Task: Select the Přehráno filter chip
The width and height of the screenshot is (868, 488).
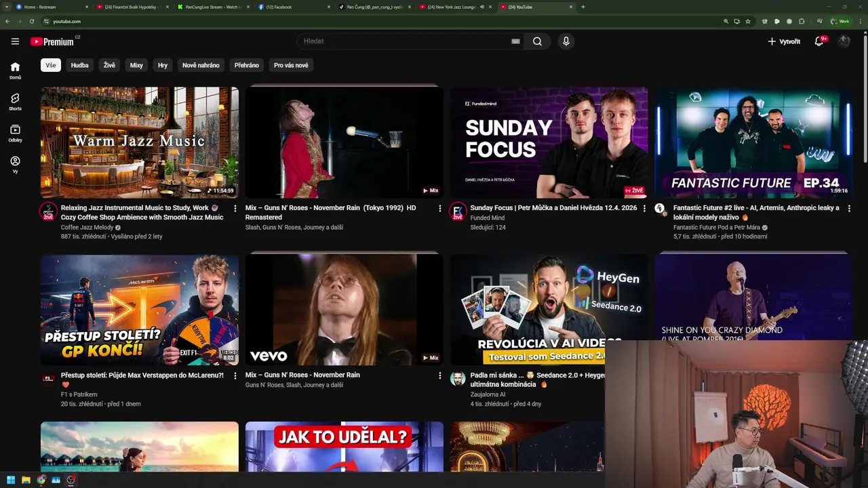Action: coord(247,65)
